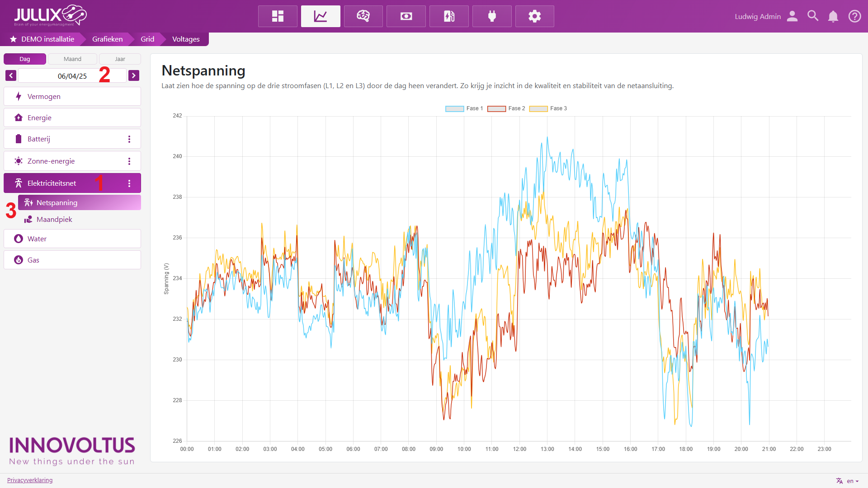Open the dashboard tiles icon
This screenshot has width=868, height=488.
pyautogui.click(x=278, y=16)
